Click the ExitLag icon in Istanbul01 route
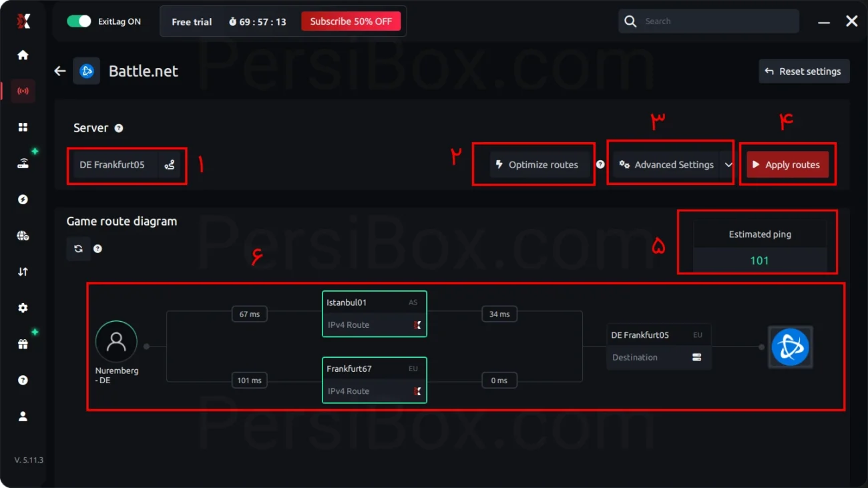This screenshot has width=868, height=488. point(417,325)
